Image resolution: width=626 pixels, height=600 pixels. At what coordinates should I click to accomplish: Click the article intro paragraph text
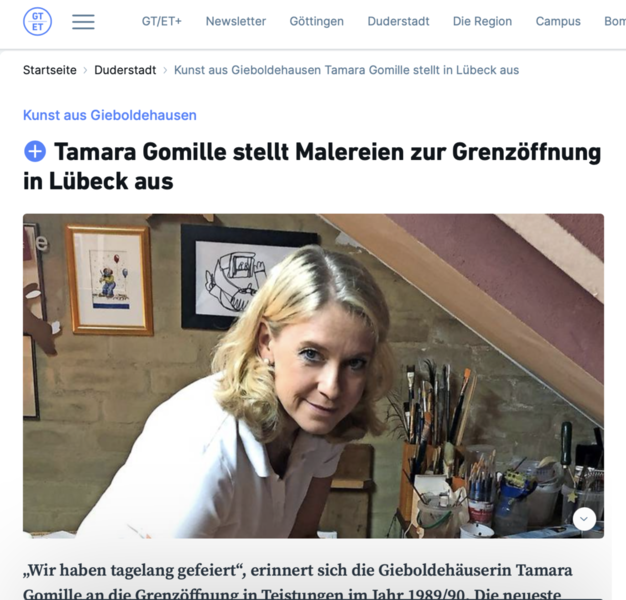tap(297, 581)
